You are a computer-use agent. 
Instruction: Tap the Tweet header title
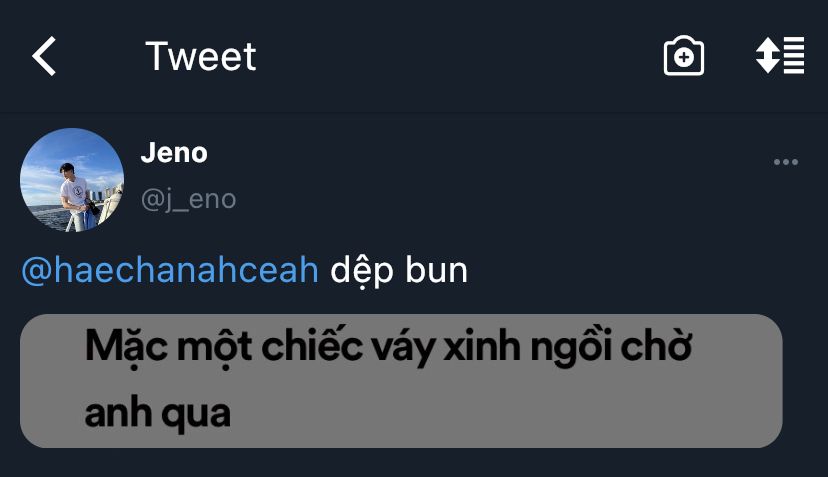tap(201, 57)
